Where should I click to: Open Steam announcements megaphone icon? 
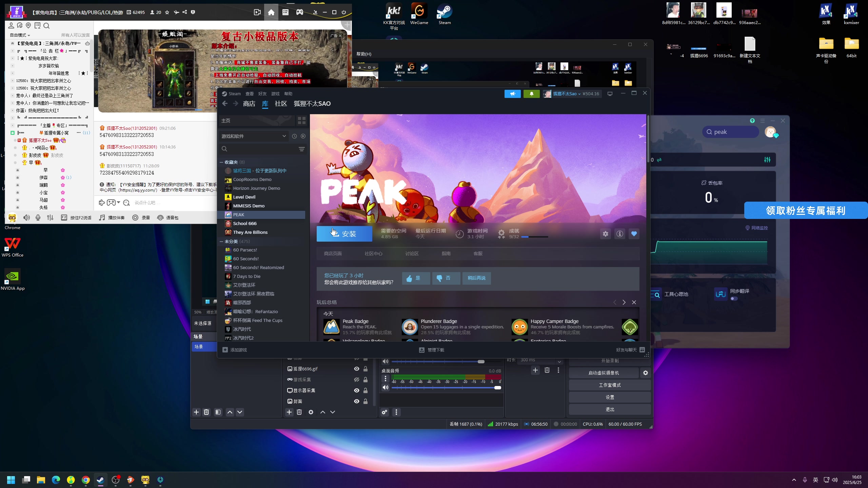[512, 94]
